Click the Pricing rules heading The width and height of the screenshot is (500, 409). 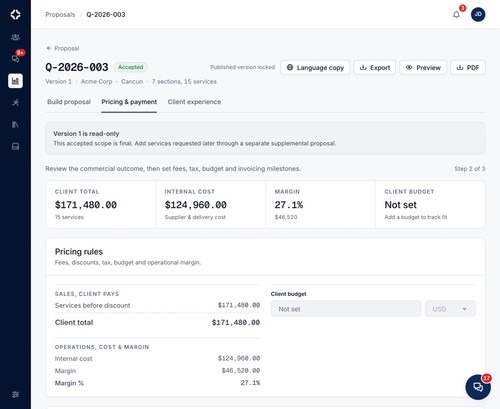click(79, 252)
